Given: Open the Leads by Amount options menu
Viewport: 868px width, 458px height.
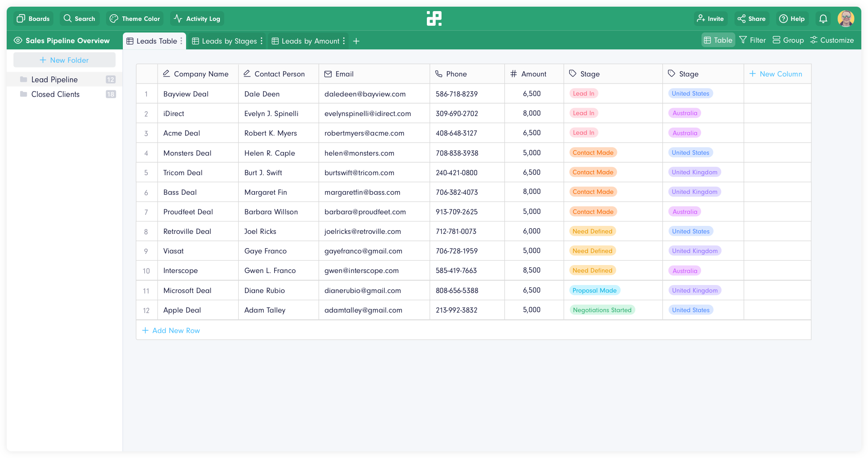Looking at the screenshot, I should (x=344, y=41).
